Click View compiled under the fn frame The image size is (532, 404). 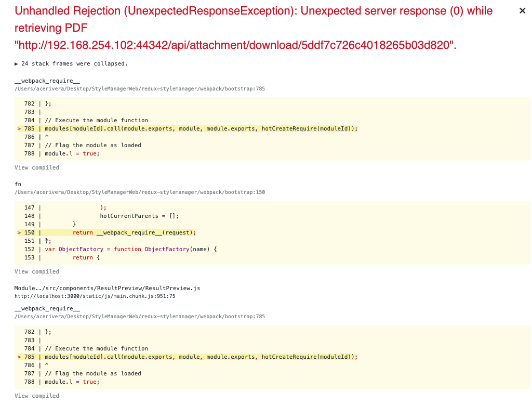click(36, 271)
